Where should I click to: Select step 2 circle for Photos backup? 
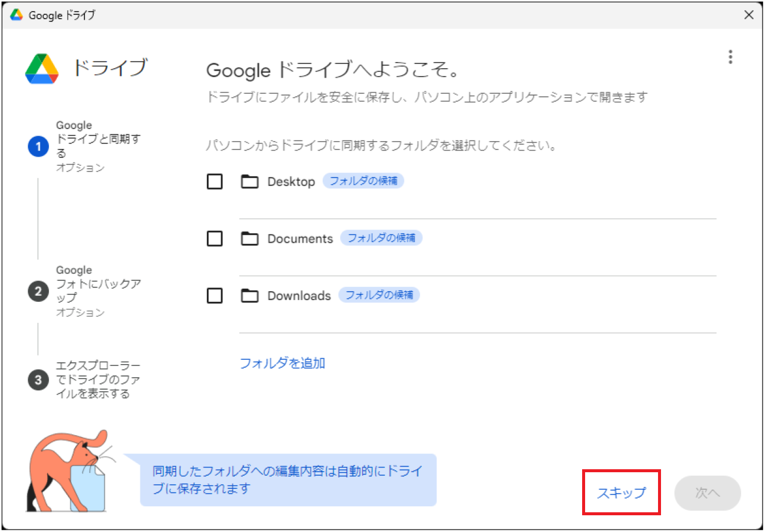coord(38,291)
